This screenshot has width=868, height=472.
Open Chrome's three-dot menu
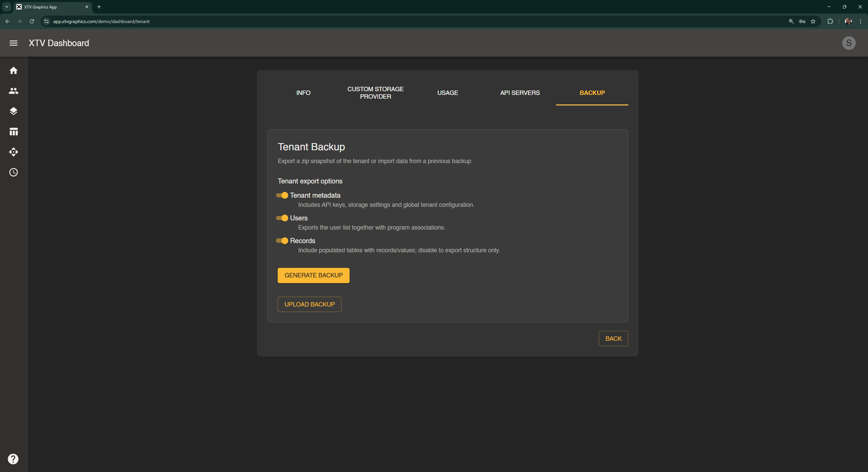pos(860,21)
